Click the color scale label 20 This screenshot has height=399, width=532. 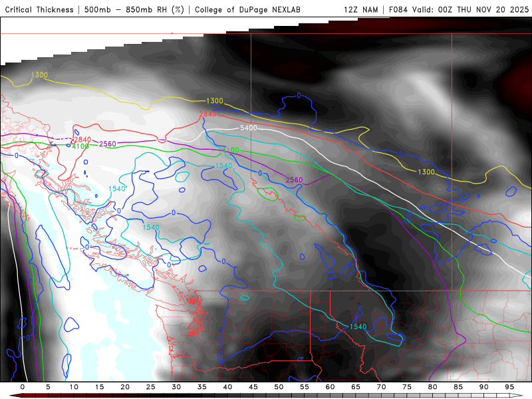coord(125,387)
